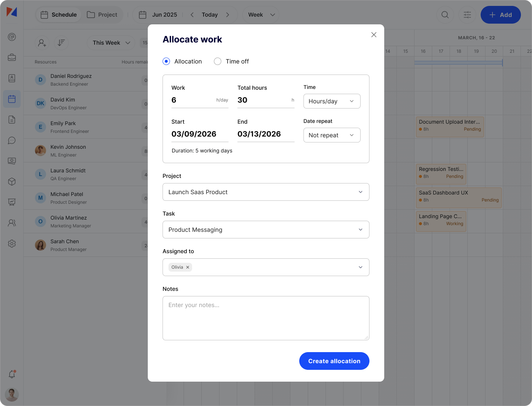Open the filter sliders icon
The height and width of the screenshot is (406, 532).
(467, 15)
